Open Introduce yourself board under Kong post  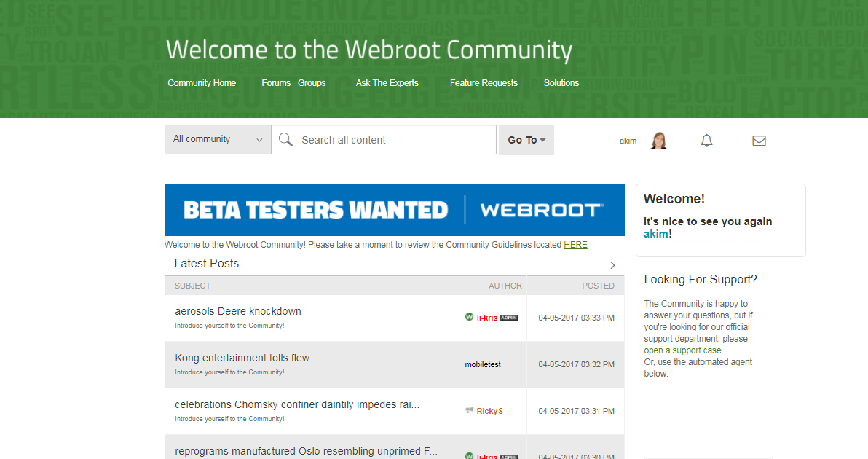pyautogui.click(x=229, y=372)
